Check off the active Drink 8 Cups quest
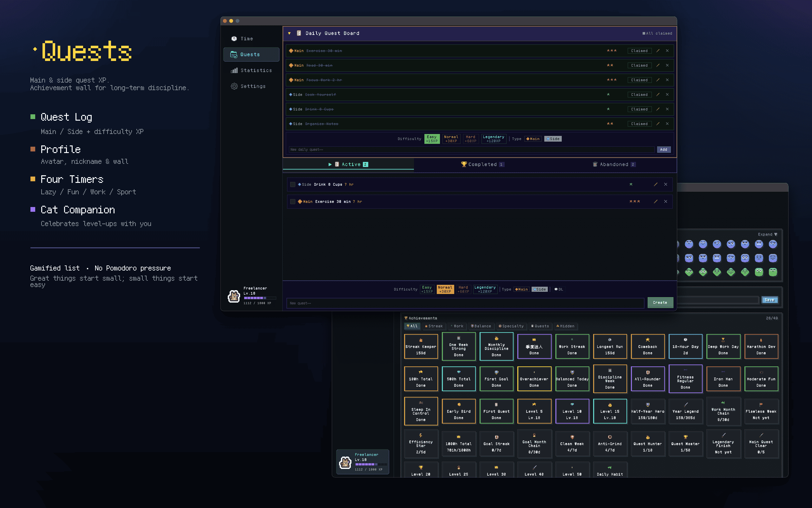Viewport: 812px width, 508px height. (x=292, y=184)
